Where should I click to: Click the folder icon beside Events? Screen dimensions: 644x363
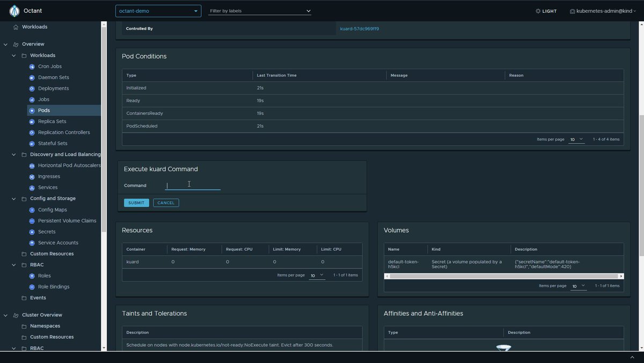[24, 298]
